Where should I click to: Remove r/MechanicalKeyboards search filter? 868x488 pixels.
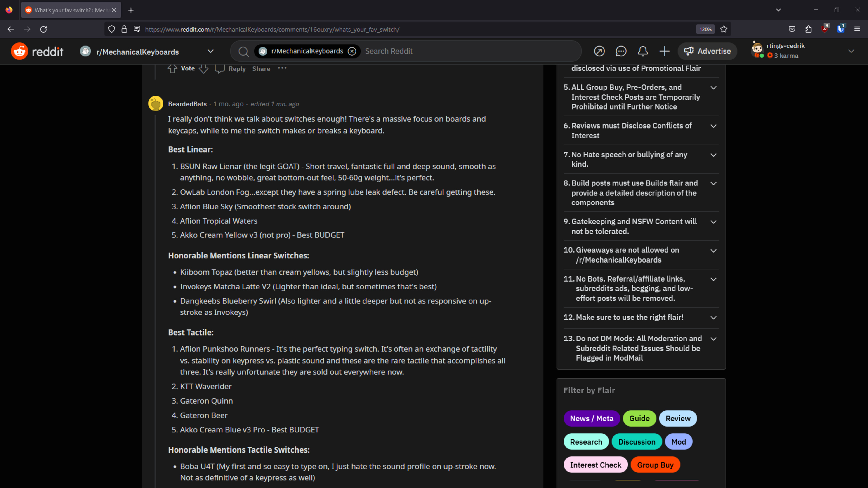coord(352,51)
